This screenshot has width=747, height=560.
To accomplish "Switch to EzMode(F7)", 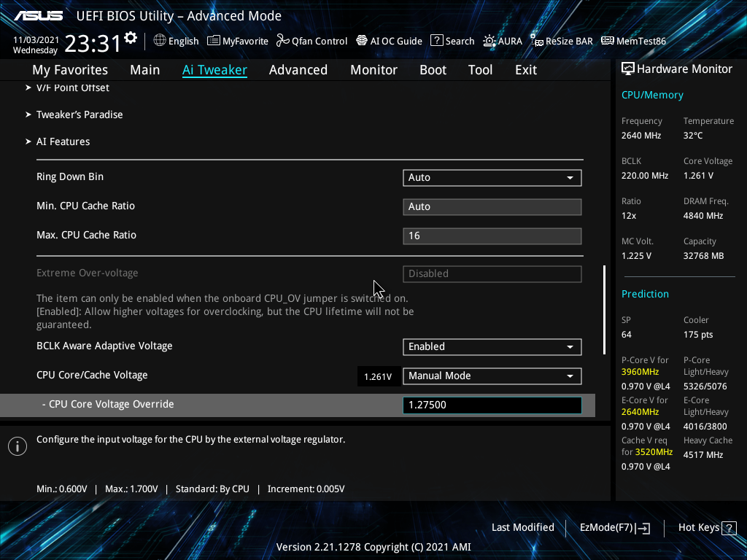I will [x=614, y=528].
